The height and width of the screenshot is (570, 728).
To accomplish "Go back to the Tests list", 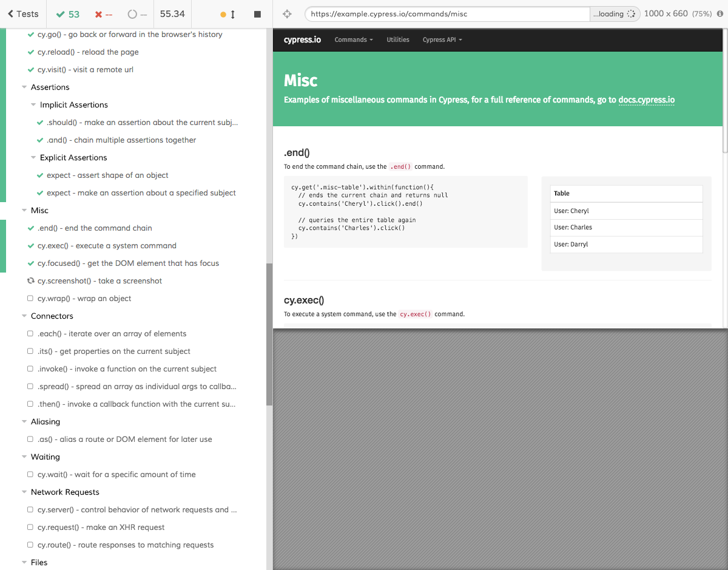I will [x=23, y=14].
